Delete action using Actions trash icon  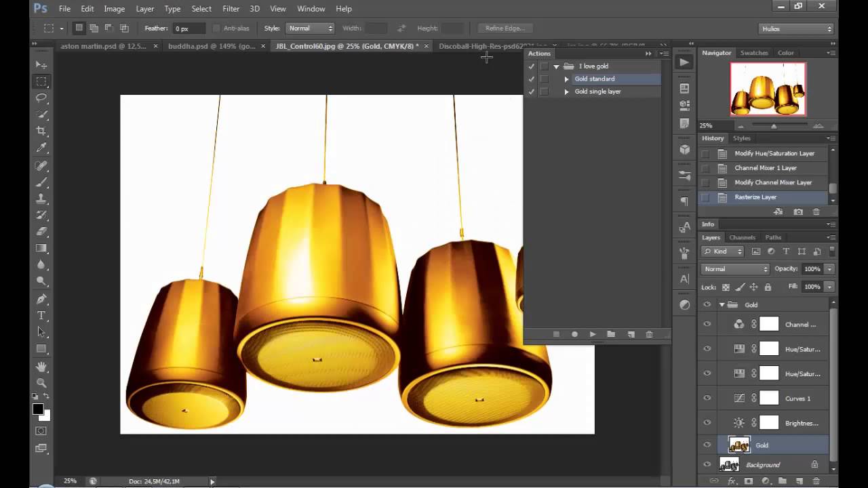point(649,334)
